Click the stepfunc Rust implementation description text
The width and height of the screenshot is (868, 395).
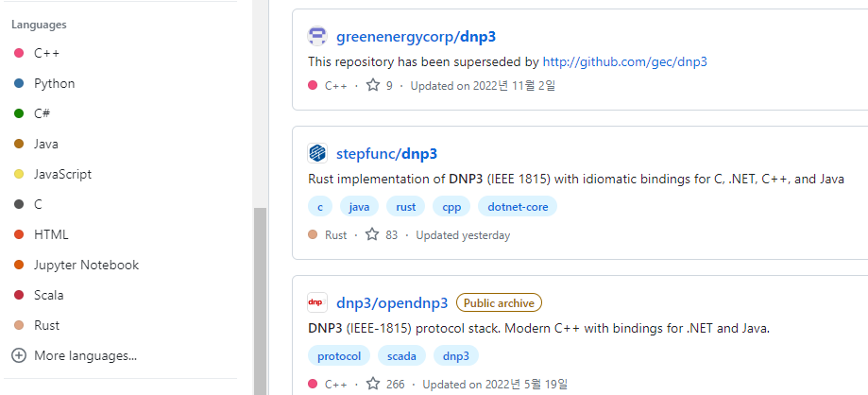click(x=576, y=179)
